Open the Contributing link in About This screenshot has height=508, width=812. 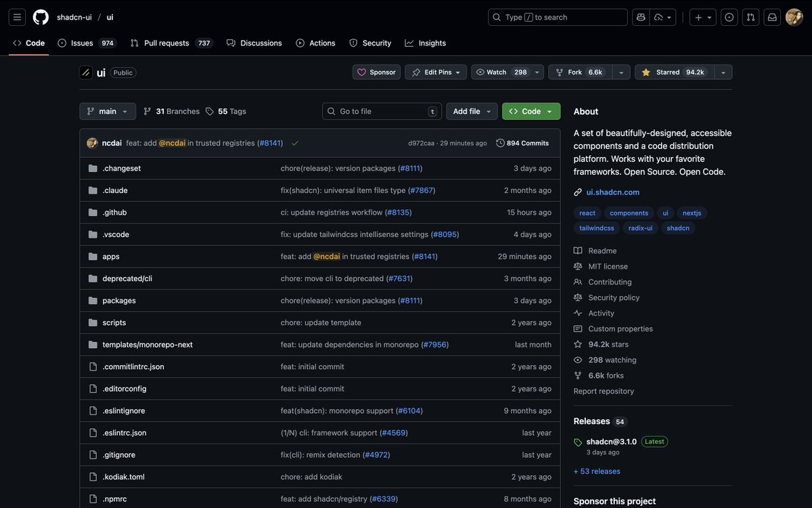pyautogui.click(x=610, y=282)
